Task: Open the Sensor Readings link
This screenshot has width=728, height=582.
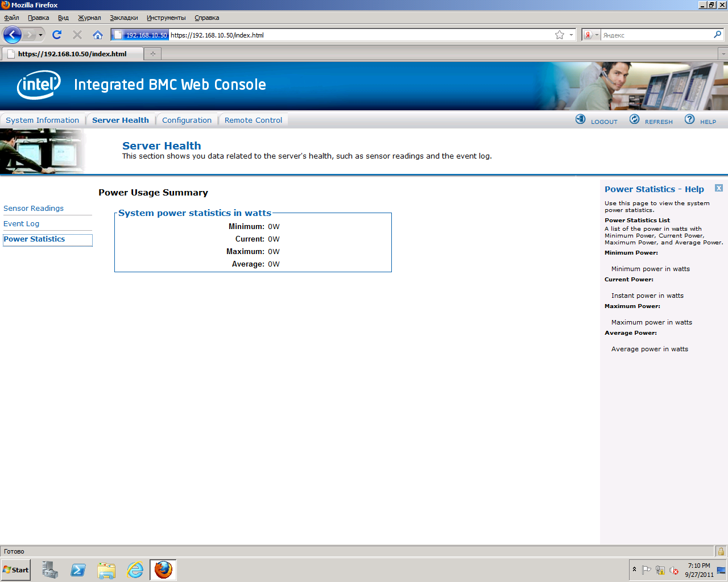Action: [x=34, y=209]
